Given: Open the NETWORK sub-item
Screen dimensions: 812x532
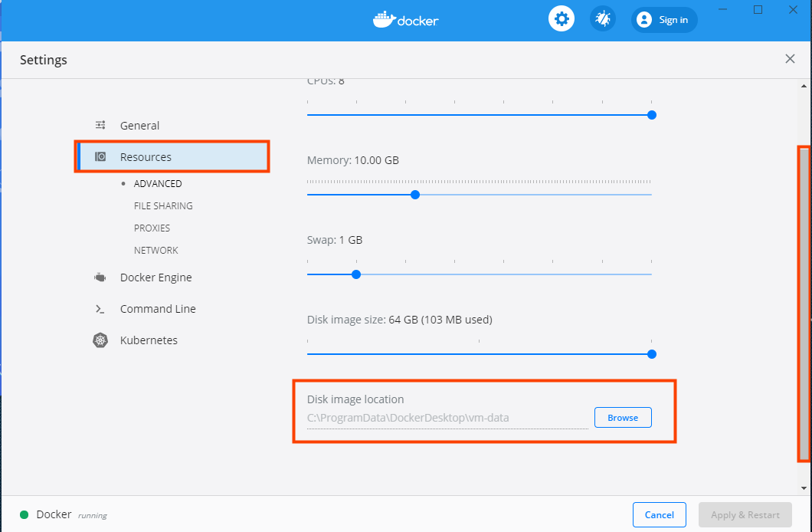Looking at the screenshot, I should coord(156,250).
